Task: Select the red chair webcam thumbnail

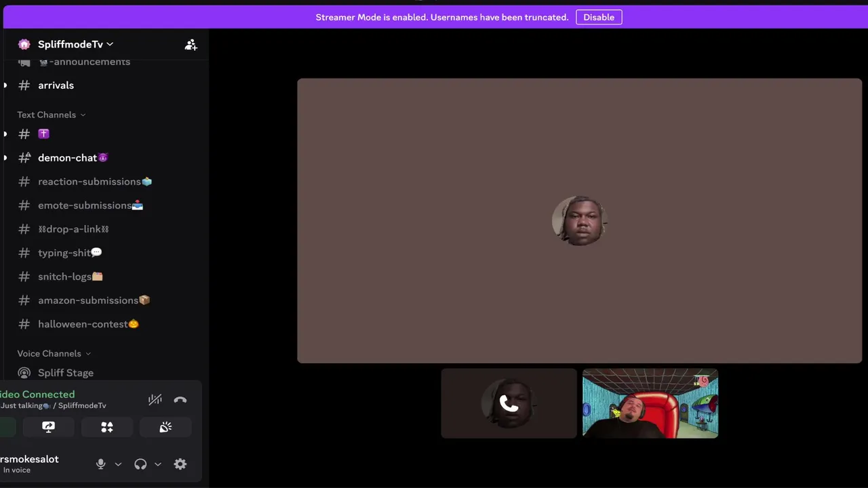Action: (650, 403)
